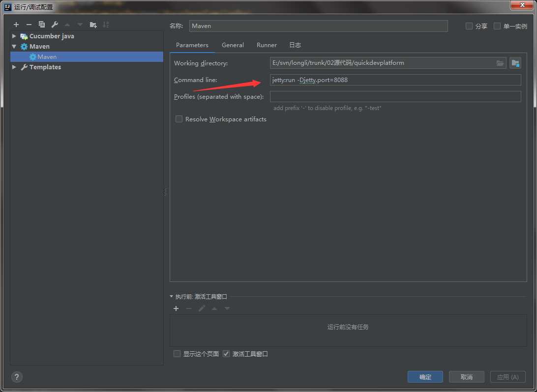
Task: Add a new run configuration with plus icon
Action: [x=16, y=25]
